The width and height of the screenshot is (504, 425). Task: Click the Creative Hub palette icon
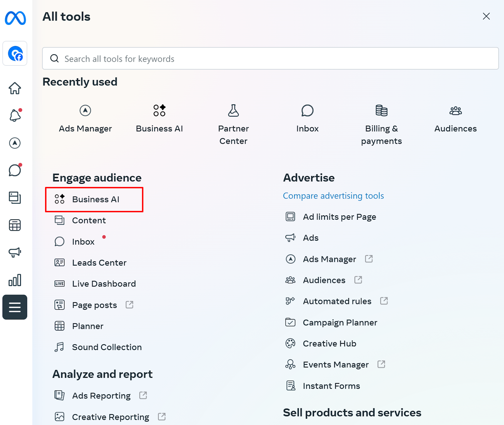pos(290,343)
